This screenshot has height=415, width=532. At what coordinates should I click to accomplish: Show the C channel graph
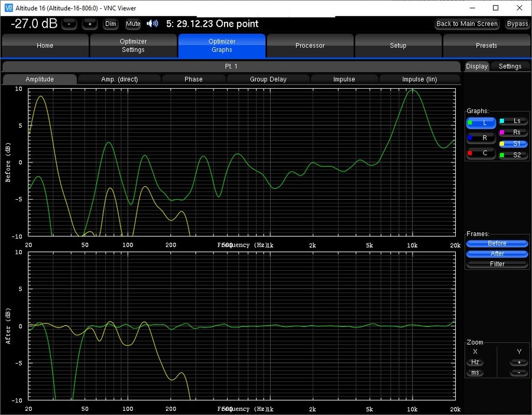click(x=481, y=153)
